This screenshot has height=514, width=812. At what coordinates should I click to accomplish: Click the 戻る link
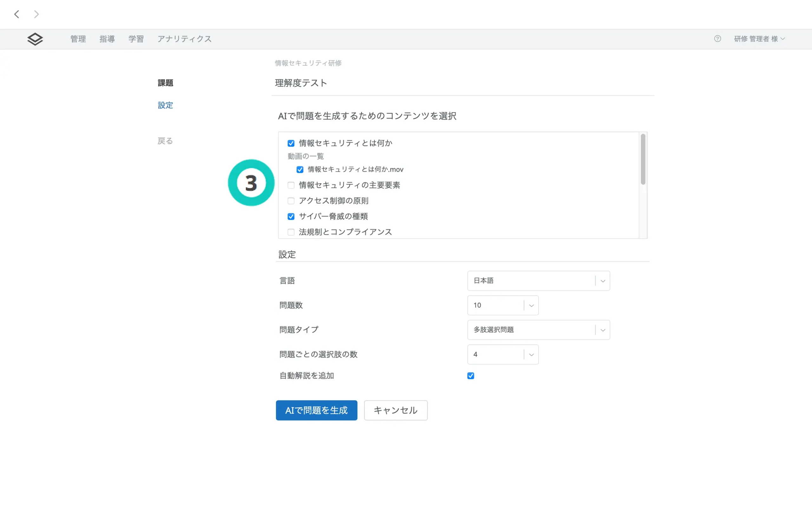click(x=165, y=141)
